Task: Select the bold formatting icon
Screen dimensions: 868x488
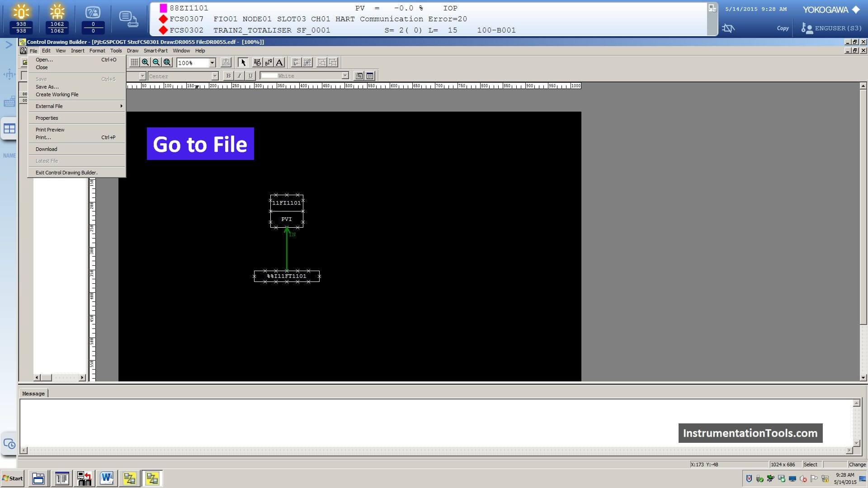Action: pyautogui.click(x=228, y=75)
